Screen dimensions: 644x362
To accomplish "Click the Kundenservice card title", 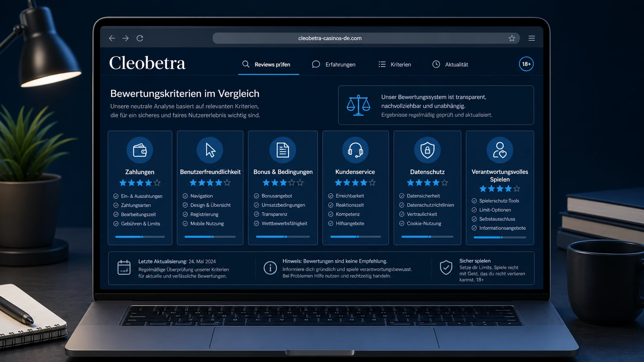I will click(355, 172).
